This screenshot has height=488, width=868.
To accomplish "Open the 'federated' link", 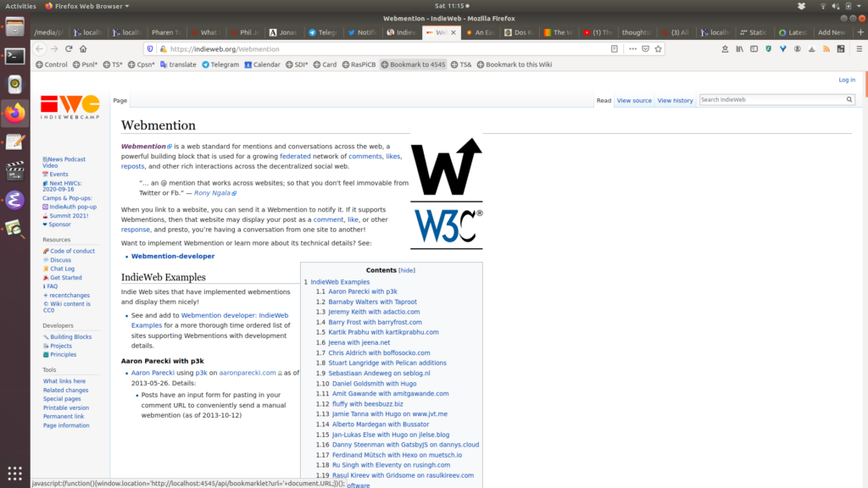I will [x=295, y=157].
